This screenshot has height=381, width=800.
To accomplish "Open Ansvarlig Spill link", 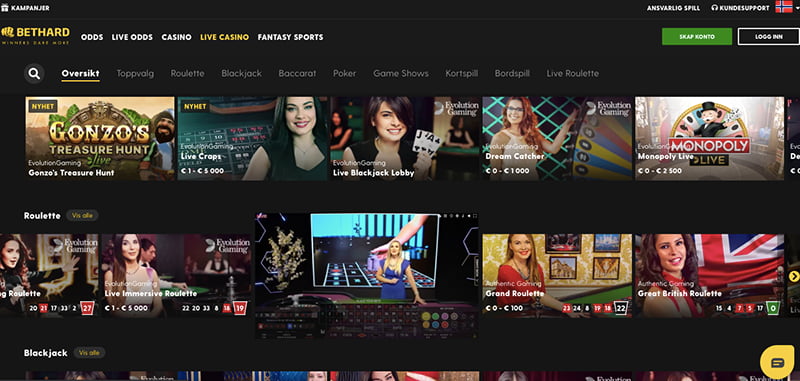I will tap(673, 8).
